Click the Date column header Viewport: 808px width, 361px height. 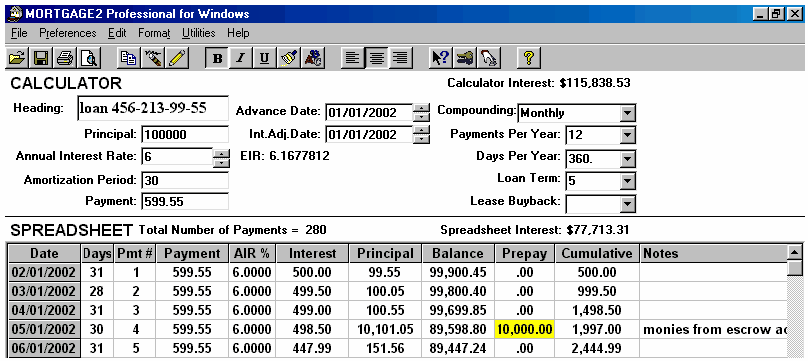(x=44, y=253)
